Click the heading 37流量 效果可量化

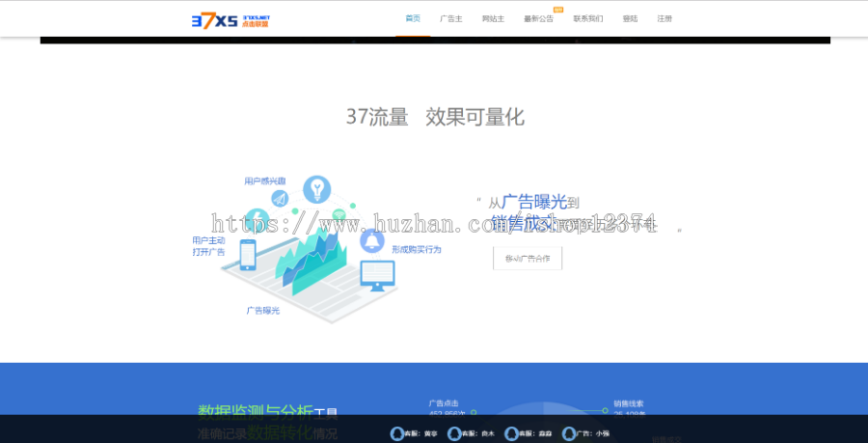[x=435, y=117]
